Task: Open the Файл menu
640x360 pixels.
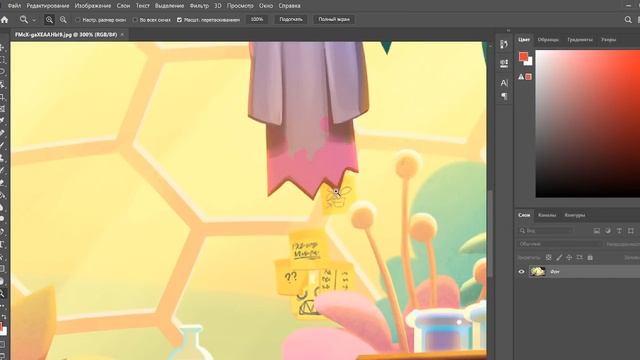Action: tap(14, 6)
